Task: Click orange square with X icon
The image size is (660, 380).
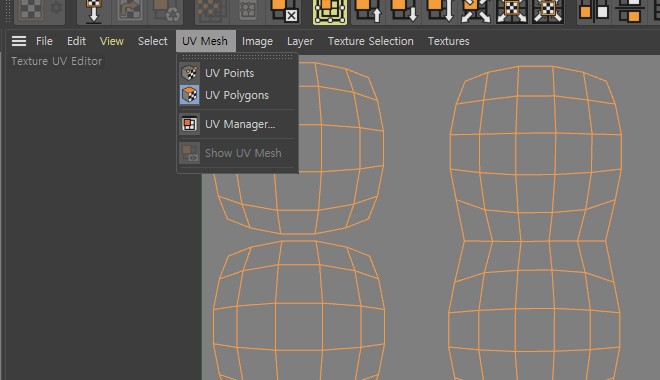Action: tap(284, 11)
